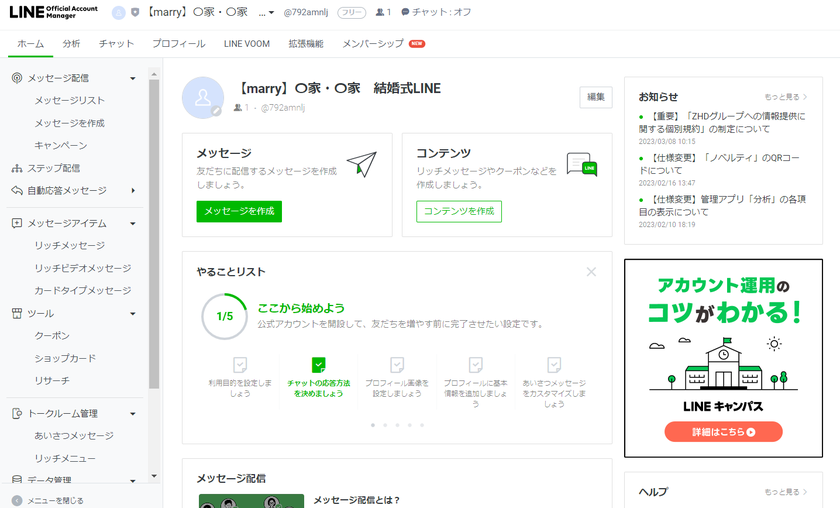Open キャンペーン in sidebar
840x508 pixels.
(61, 146)
